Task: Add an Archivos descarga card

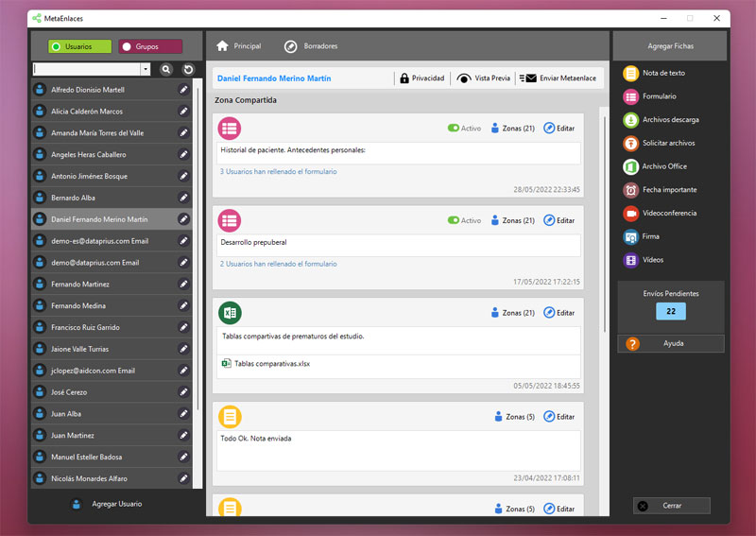Action: 661,120
